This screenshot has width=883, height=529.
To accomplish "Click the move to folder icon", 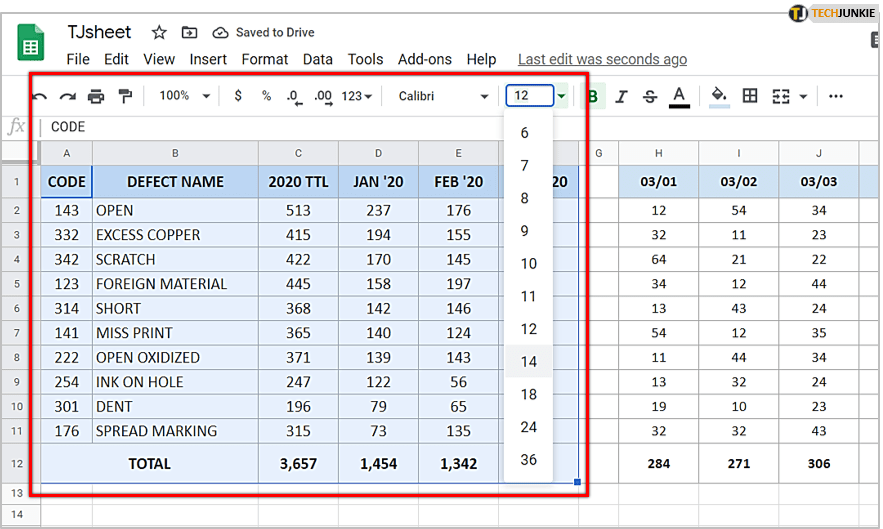I will [x=190, y=33].
